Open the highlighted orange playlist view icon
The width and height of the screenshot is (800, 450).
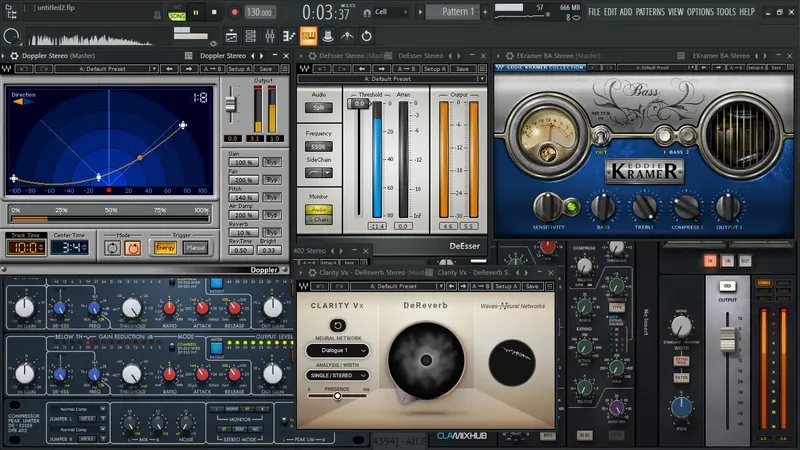click(309, 37)
